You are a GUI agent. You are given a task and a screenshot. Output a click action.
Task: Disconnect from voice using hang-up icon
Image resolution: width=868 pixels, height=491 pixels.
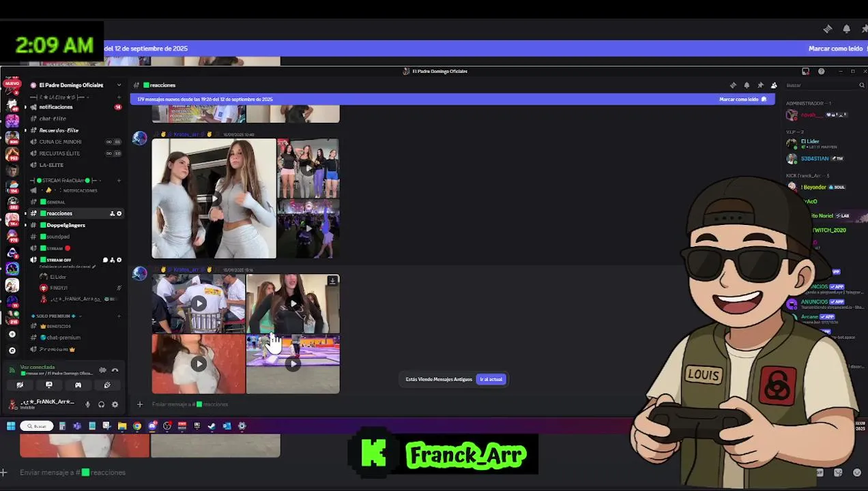click(x=115, y=370)
